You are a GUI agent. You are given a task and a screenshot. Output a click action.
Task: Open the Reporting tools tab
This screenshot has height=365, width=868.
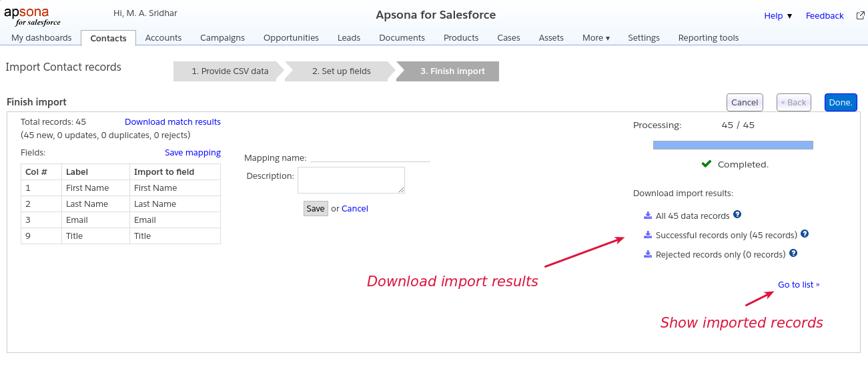click(x=709, y=38)
